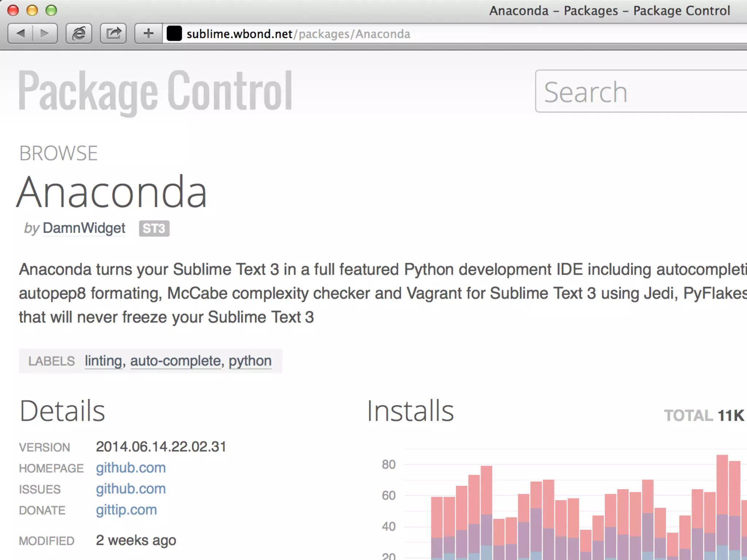This screenshot has height=560, width=747.
Task: Click the Anaconda package title
Action: [112, 192]
